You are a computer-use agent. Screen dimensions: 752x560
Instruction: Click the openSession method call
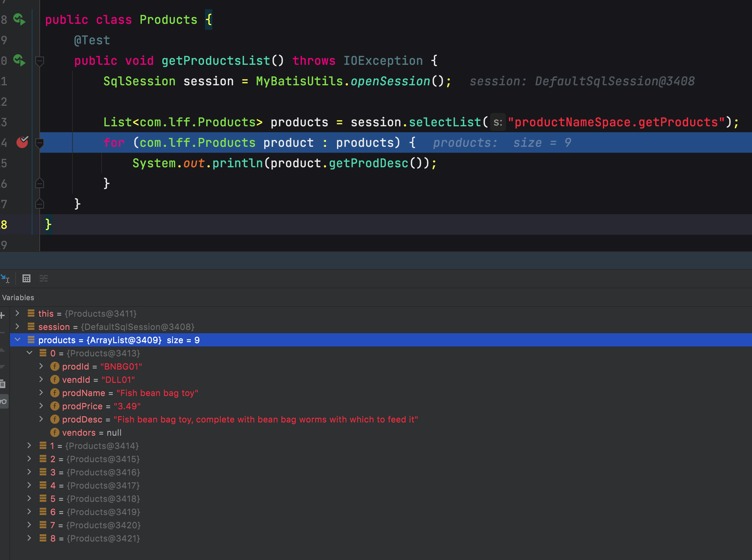pyautogui.click(x=390, y=81)
